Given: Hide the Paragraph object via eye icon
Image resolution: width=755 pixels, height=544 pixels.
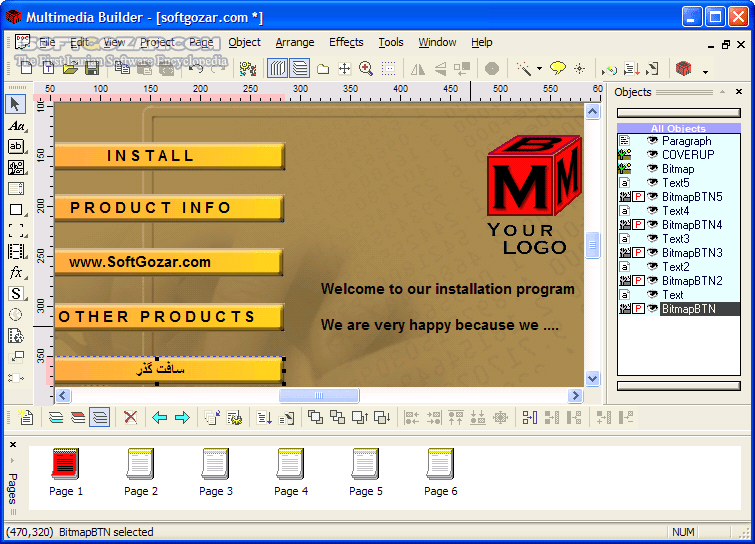Looking at the screenshot, I should pos(652,141).
